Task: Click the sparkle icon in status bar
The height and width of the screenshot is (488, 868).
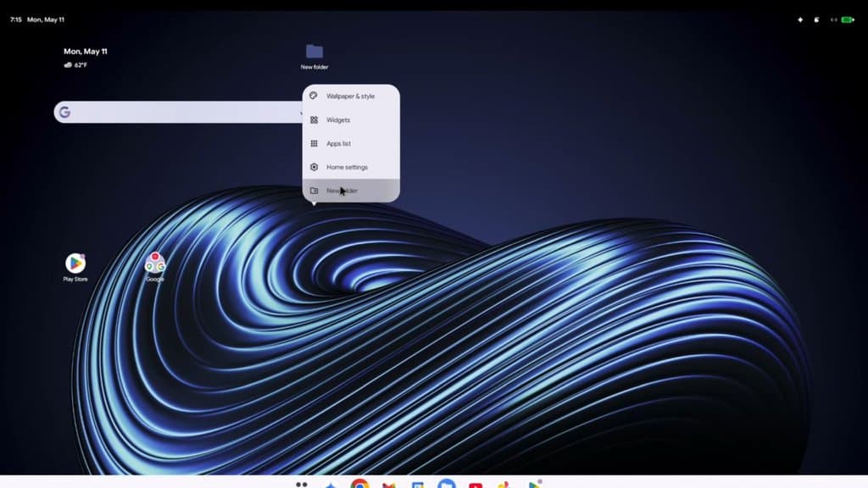Action: [800, 20]
